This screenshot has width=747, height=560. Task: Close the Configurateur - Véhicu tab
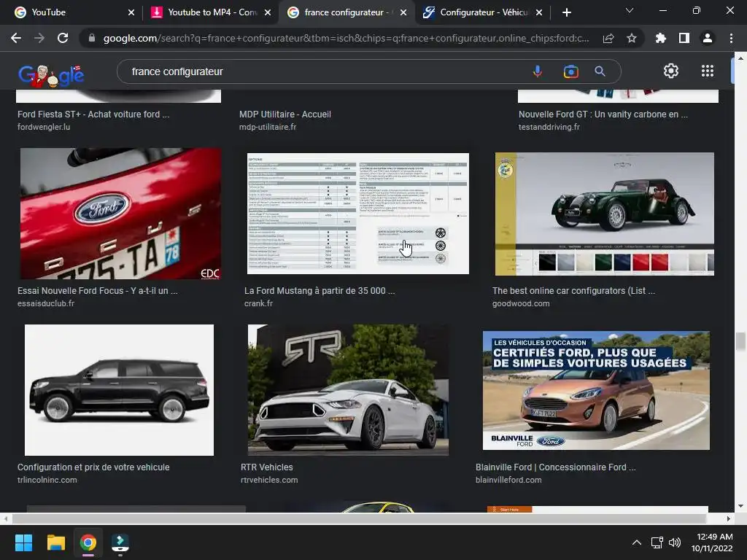pos(539,12)
